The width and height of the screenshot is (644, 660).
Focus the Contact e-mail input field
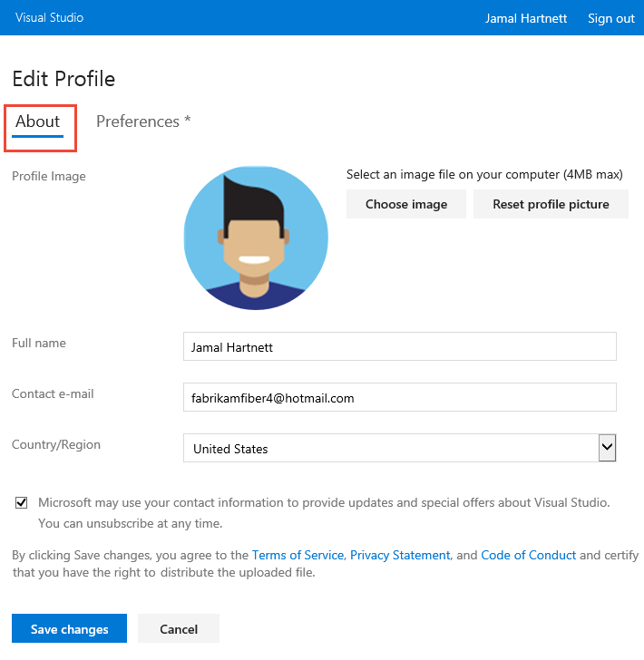pos(400,397)
